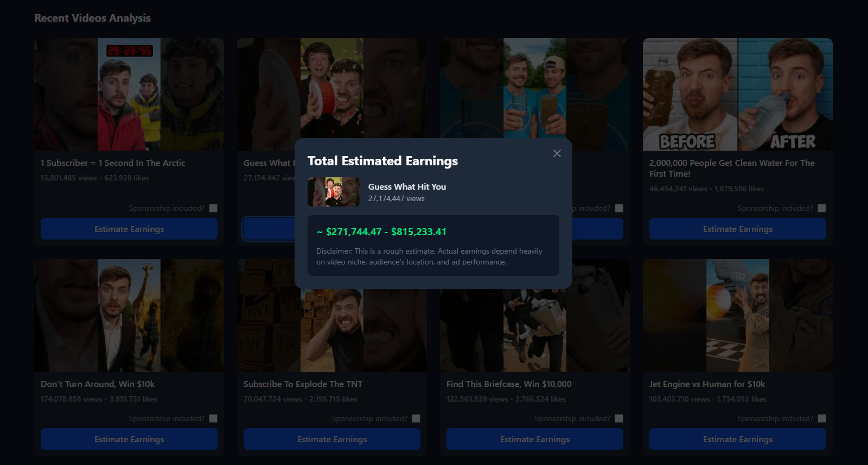The height and width of the screenshot is (465, 868).
Task: Click the '70,047,724 views' stat
Action: point(273,399)
